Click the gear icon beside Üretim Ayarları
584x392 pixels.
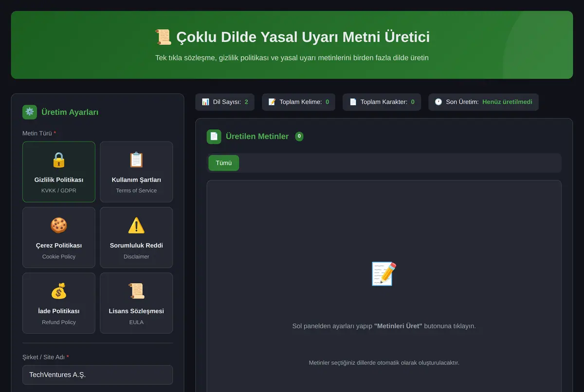(x=30, y=112)
